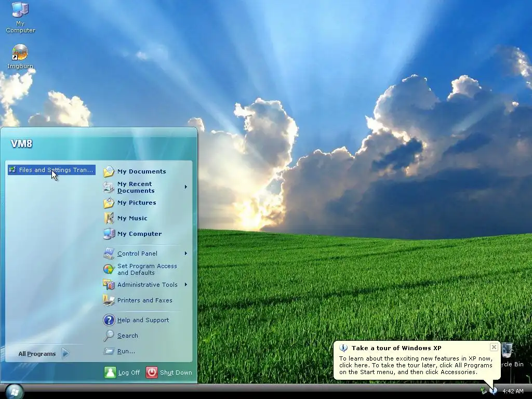Viewport: 532px width, 399px height.
Task: Click the Administrative Tools icon
Action: (109, 285)
